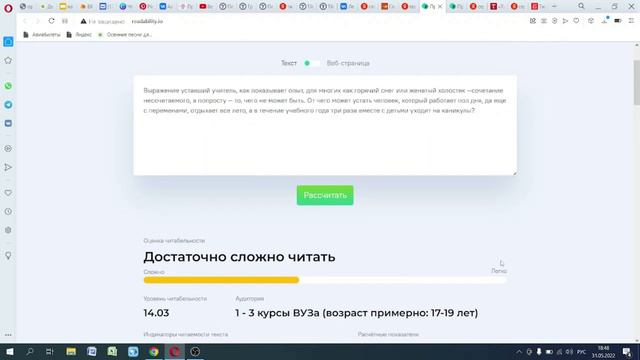This screenshot has width=640, height=360.
Task: Toggle Текст / Веб-страница switch
Action: pyautogui.click(x=311, y=63)
